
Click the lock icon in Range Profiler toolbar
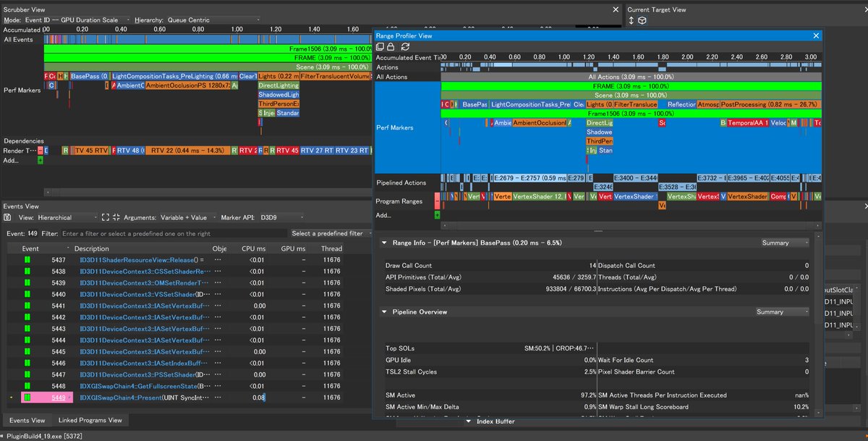(391, 46)
